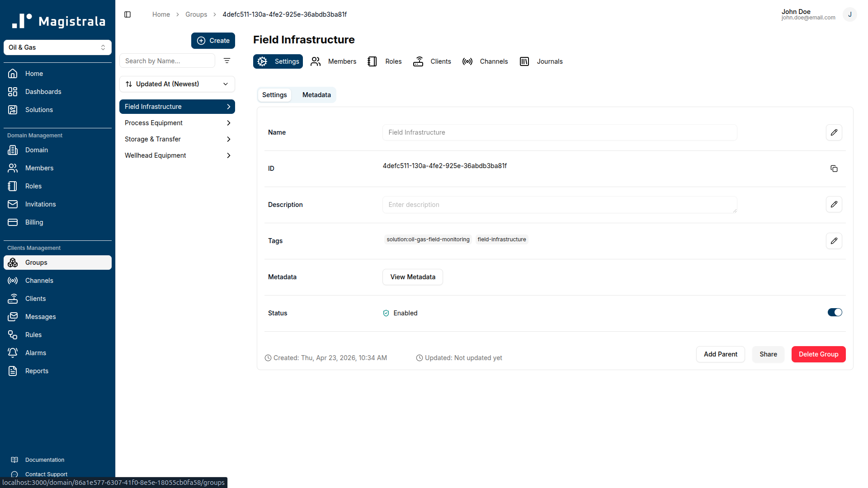Open the Oil & Gas domain selector
Viewport: 868px width, 488px height.
pyautogui.click(x=57, y=47)
